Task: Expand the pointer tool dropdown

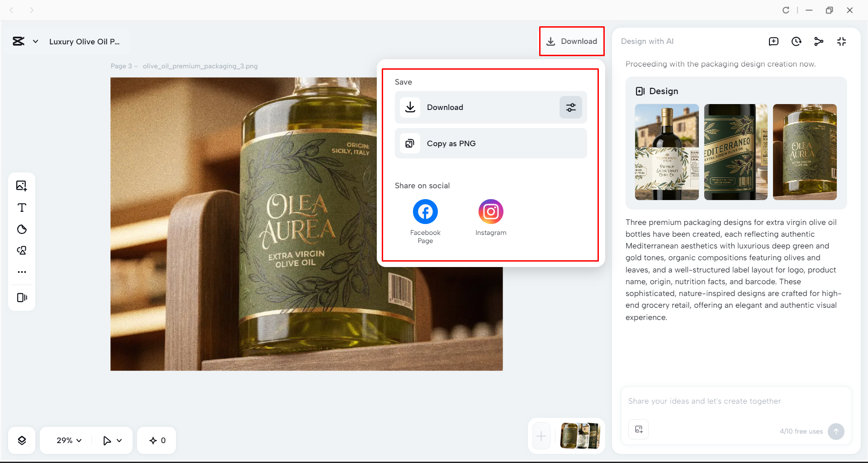Action: [x=119, y=440]
